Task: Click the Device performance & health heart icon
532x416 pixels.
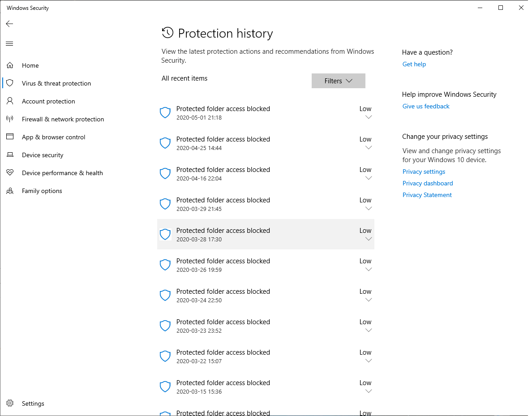Action: point(10,173)
